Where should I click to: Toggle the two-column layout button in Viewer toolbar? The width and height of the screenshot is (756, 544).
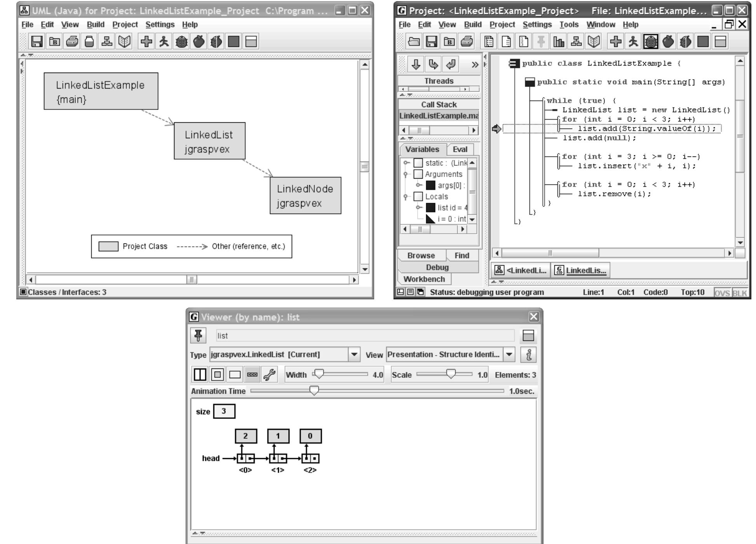(x=200, y=375)
